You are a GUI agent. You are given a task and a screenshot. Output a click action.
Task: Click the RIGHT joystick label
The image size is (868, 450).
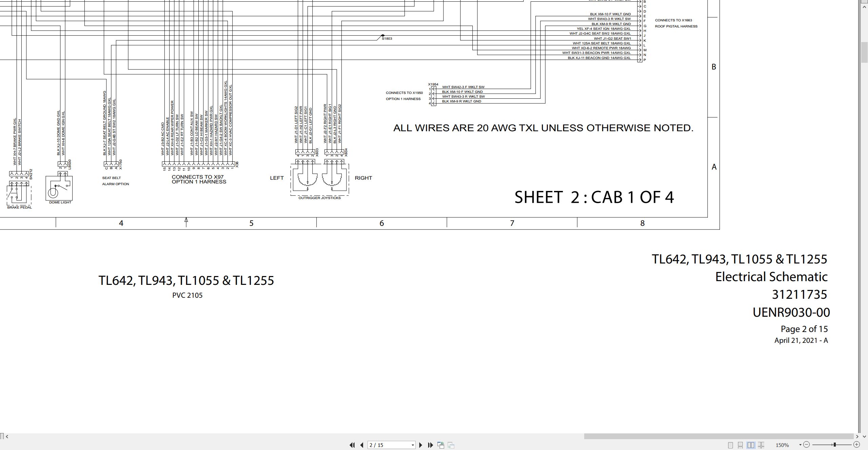(363, 178)
